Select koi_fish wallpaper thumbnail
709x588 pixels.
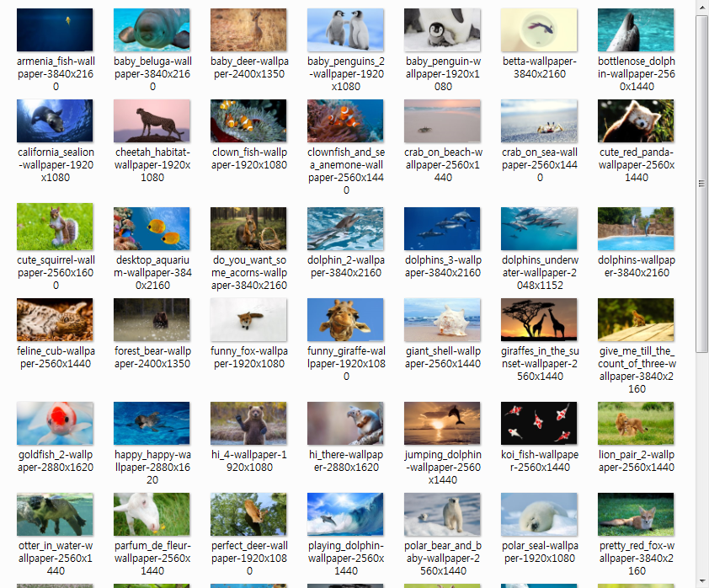(539, 423)
